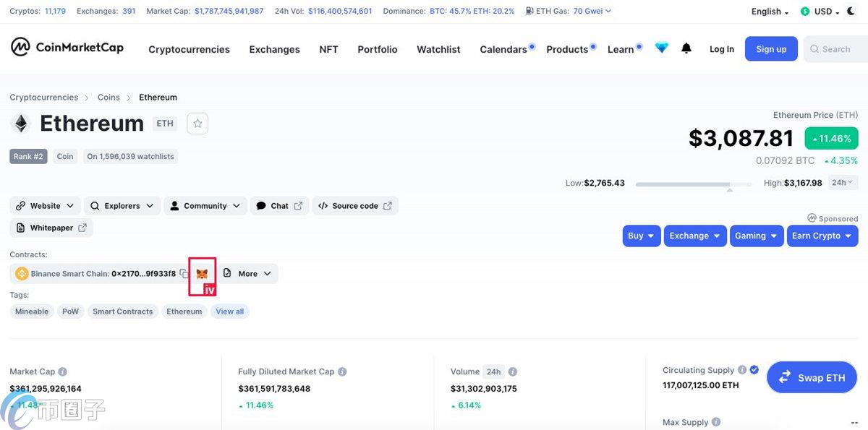This screenshot has height=430, width=868.
Task: Open the English language selector
Action: (x=770, y=12)
